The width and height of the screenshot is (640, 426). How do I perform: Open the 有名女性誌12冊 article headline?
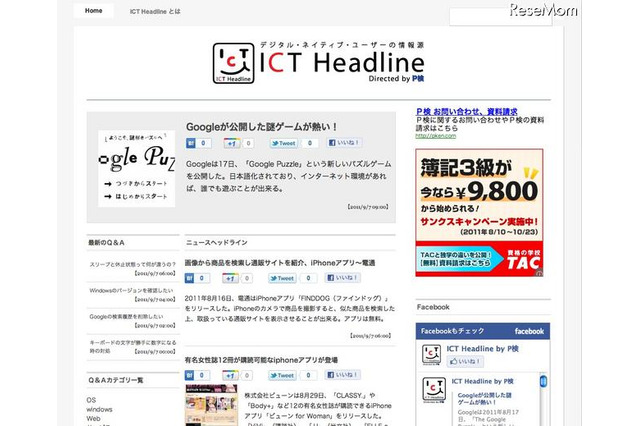tap(261, 360)
